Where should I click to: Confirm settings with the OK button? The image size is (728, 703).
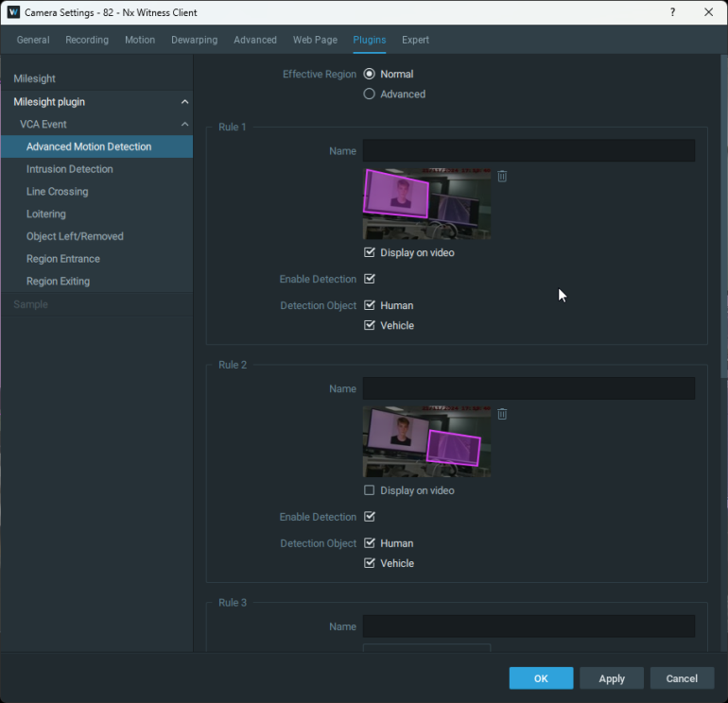[x=541, y=678]
